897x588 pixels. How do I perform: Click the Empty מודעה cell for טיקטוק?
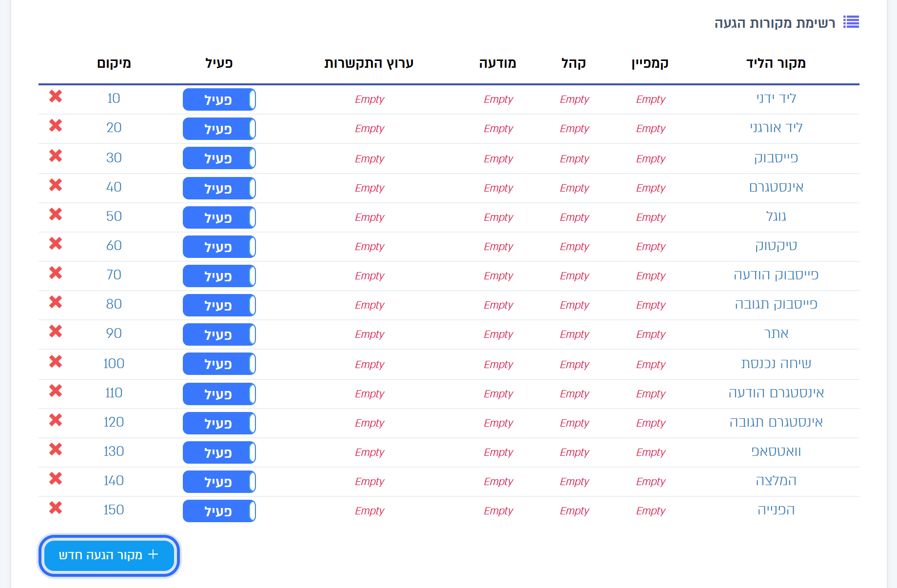[498, 247]
